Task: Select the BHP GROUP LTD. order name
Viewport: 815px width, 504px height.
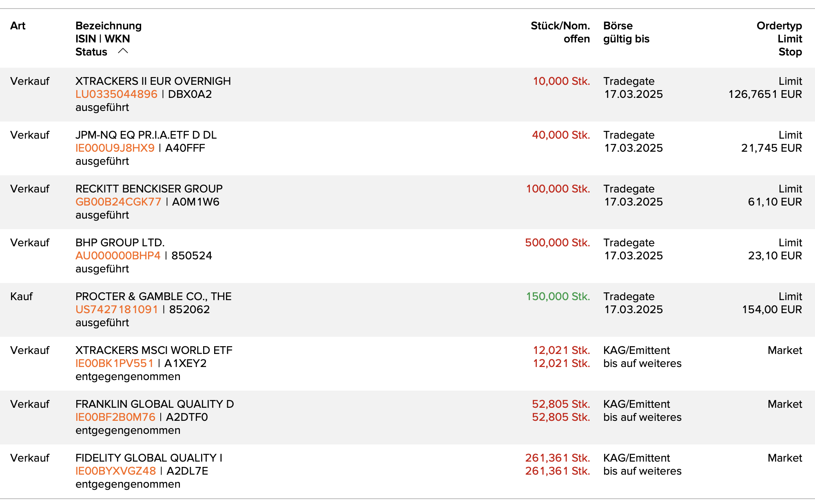Action: pyautogui.click(x=120, y=243)
